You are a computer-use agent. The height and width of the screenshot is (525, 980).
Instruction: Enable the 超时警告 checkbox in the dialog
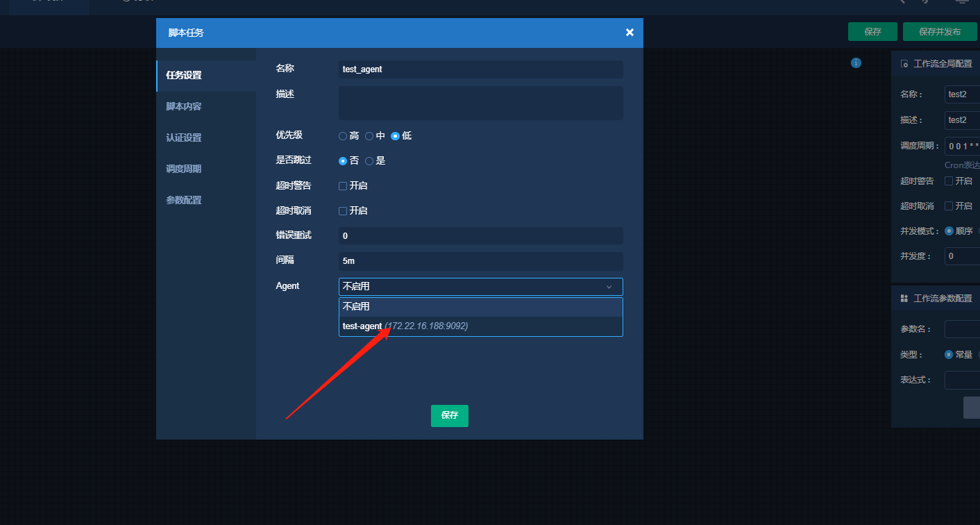click(x=343, y=186)
